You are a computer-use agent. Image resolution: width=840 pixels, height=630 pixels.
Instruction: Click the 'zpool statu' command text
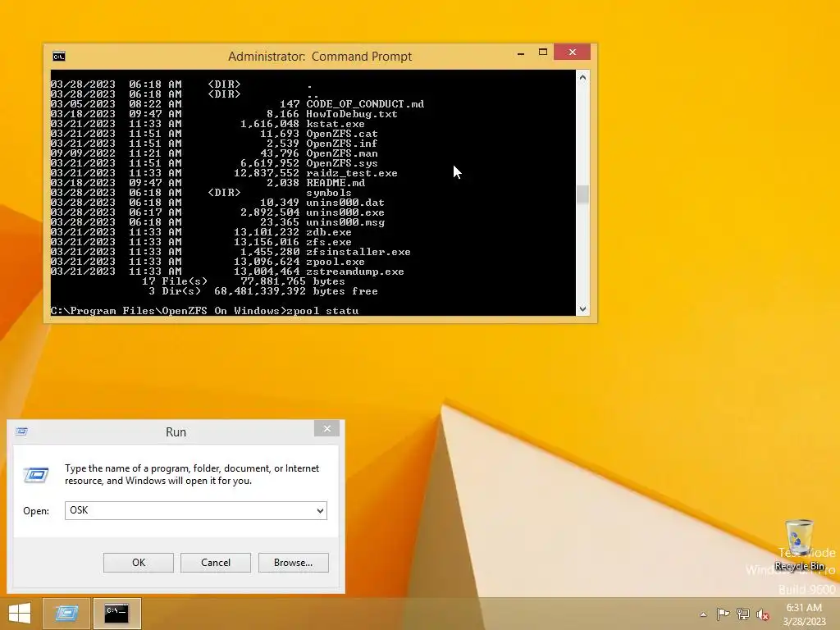coord(322,311)
